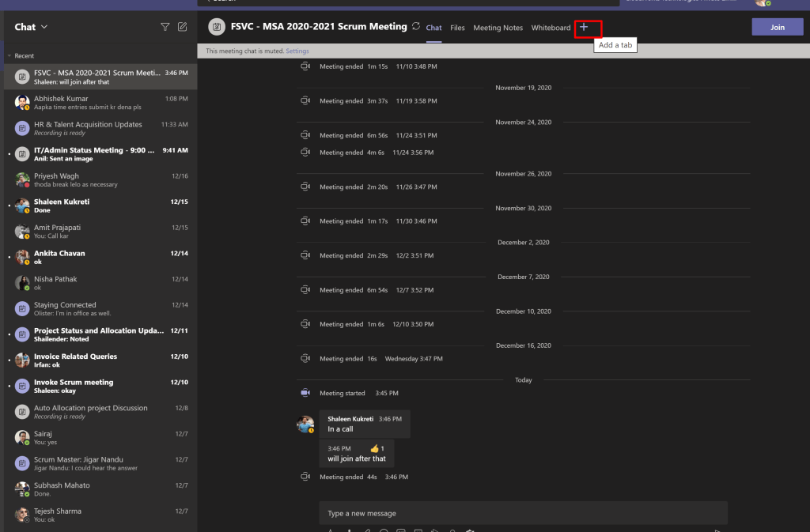This screenshot has height=532, width=810.
Task: Click the FSVC meeting calendar avatar in header
Action: (216, 27)
